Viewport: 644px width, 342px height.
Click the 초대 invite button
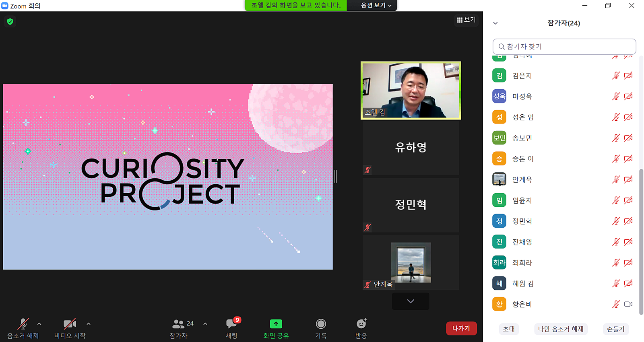(509, 329)
